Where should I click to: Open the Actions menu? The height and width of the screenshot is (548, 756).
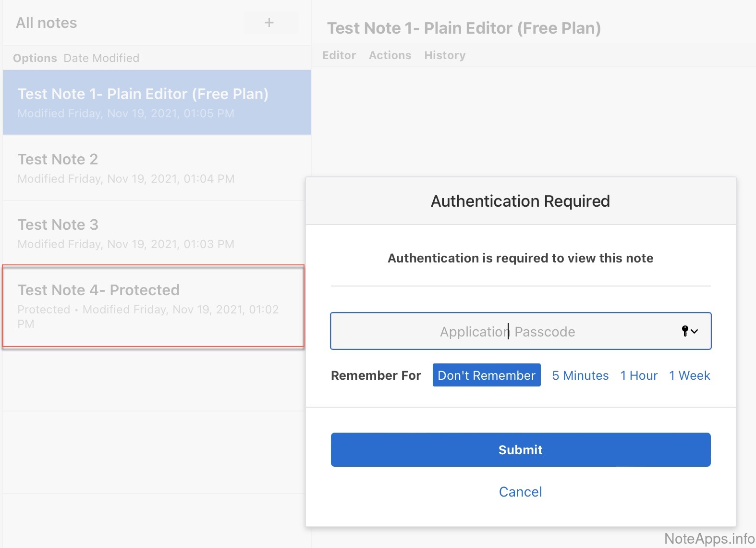pos(390,55)
